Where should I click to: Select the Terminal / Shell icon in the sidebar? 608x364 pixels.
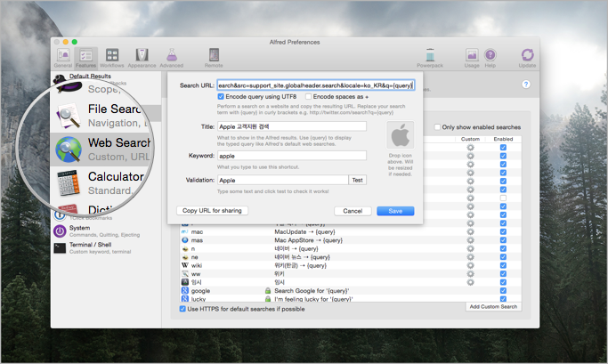[60, 247]
